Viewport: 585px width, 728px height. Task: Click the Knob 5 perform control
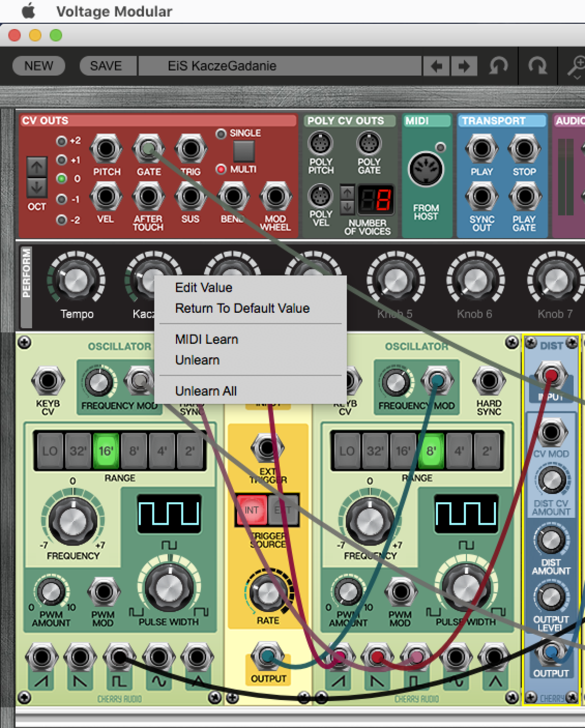tap(395, 280)
